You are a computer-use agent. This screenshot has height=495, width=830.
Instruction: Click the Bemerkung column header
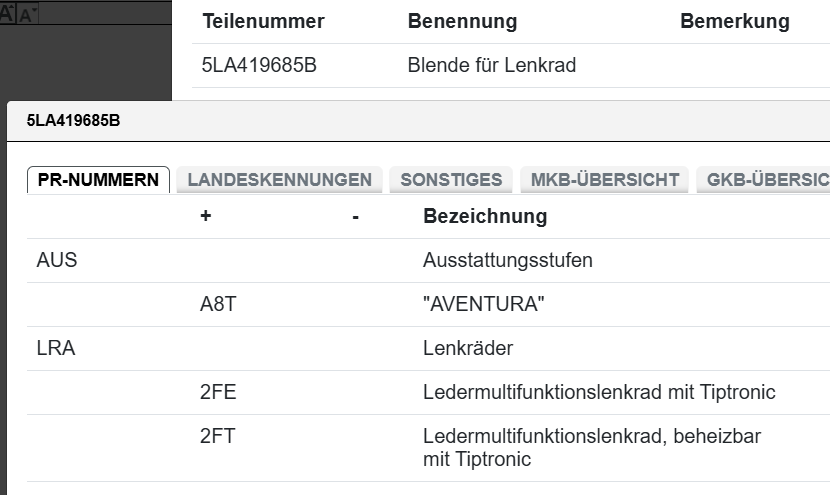(734, 21)
